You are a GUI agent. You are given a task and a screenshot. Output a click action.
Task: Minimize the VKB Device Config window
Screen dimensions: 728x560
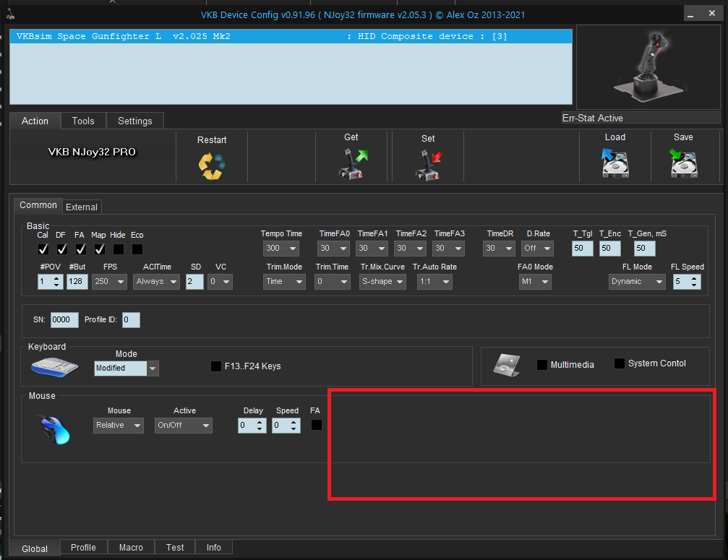(690, 14)
